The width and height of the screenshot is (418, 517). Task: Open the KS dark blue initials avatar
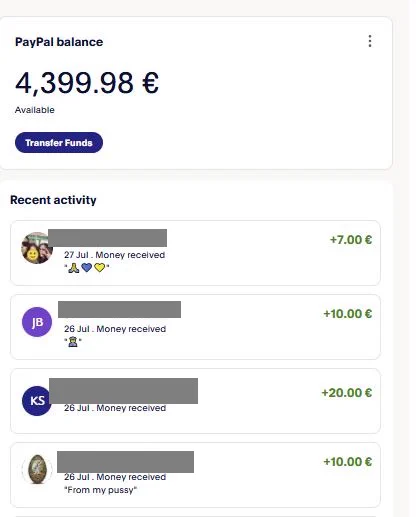[x=37, y=401]
